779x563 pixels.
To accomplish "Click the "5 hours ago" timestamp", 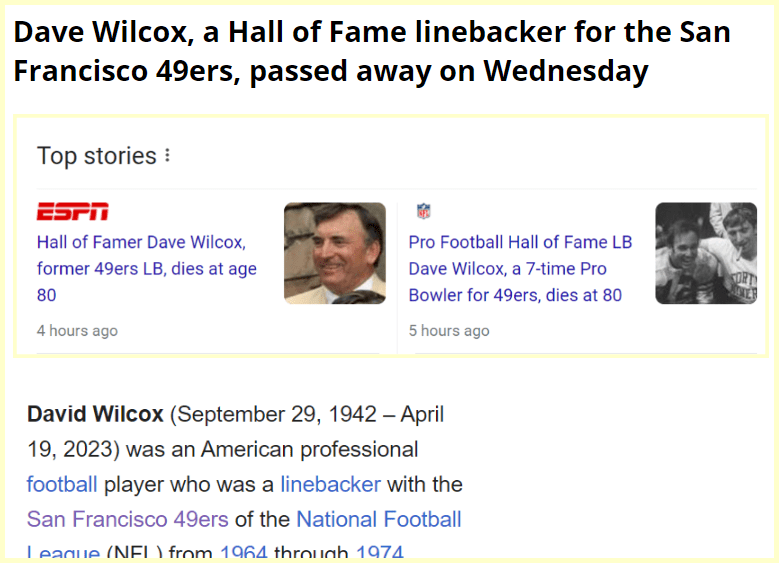I will tap(449, 330).
